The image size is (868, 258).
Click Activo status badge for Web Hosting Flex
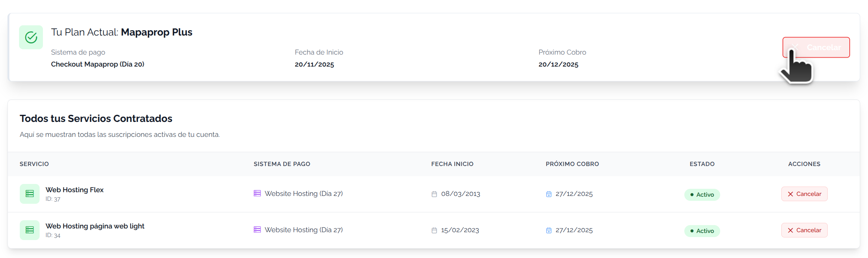702,195
